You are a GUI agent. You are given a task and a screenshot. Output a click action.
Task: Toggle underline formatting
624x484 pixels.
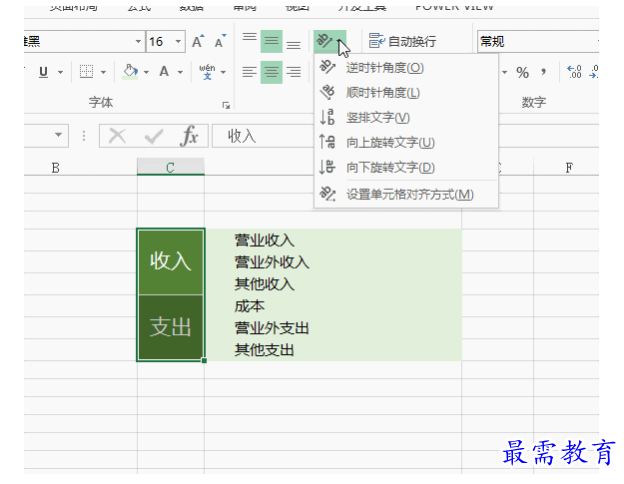[x=43, y=72]
